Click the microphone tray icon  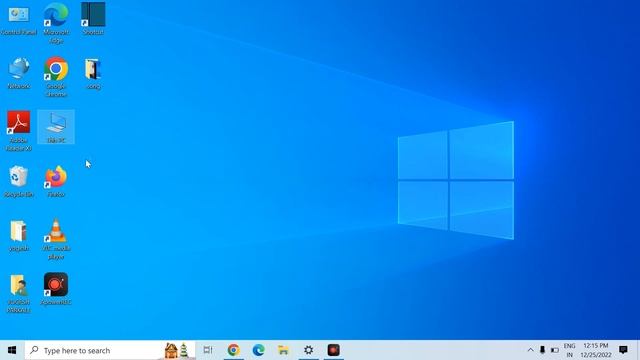pyautogui.click(x=542, y=350)
